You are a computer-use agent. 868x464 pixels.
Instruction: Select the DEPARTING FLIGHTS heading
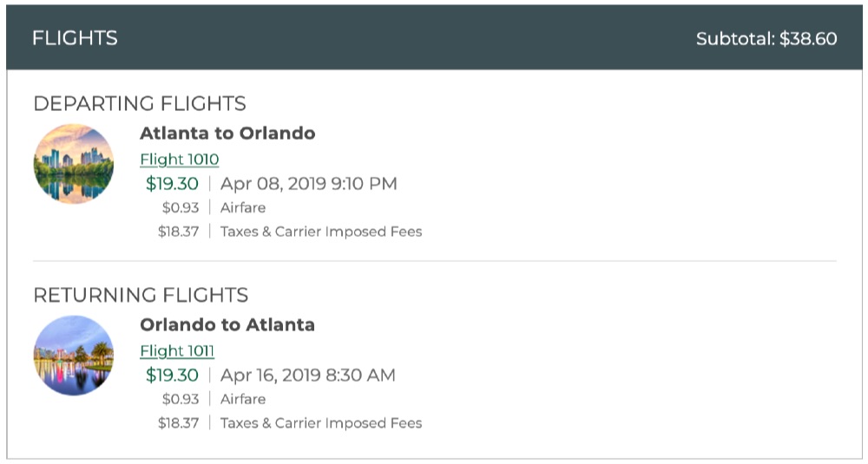140,104
